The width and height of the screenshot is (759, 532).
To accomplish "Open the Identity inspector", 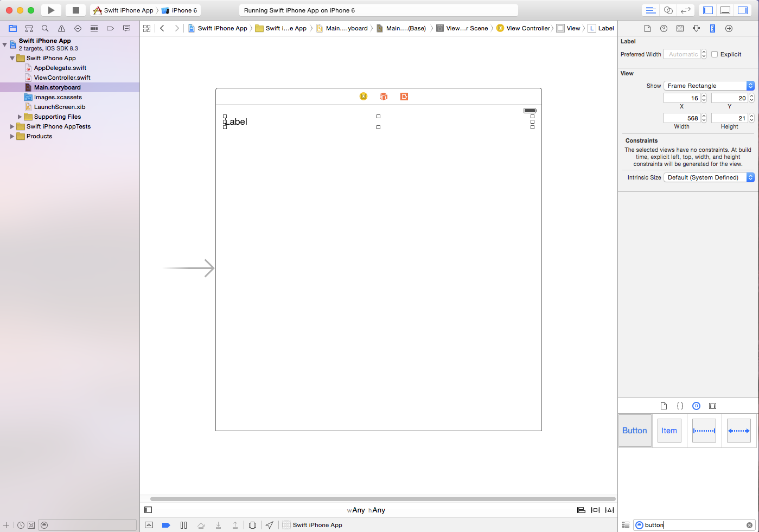I will [x=680, y=28].
